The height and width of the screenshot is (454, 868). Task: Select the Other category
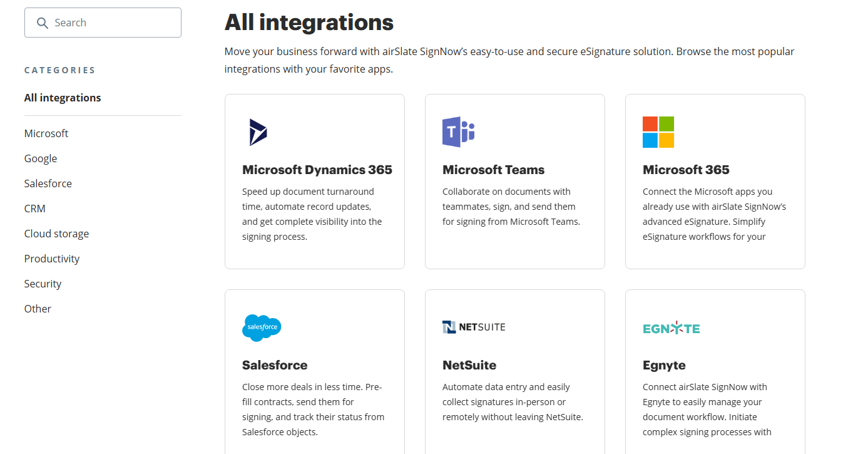tap(38, 308)
